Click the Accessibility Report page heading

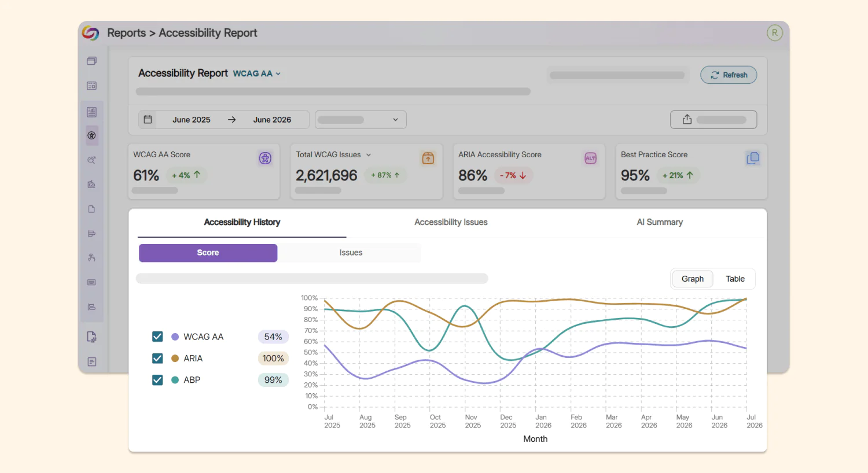pyautogui.click(x=183, y=73)
